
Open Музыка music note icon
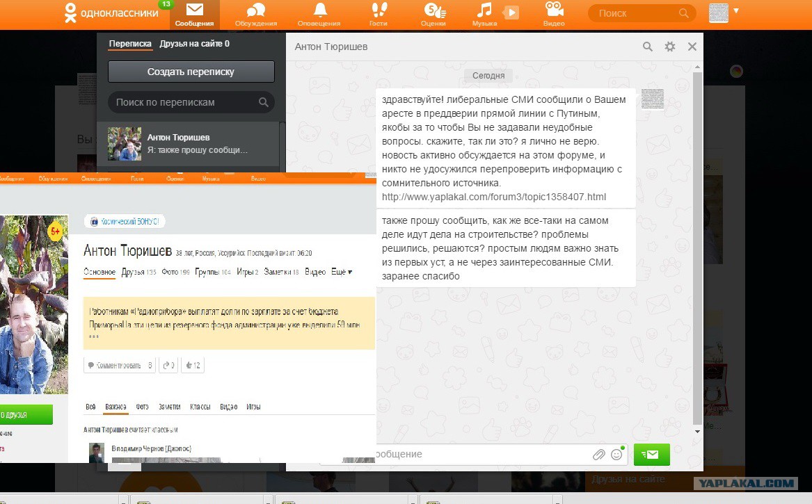click(x=484, y=14)
